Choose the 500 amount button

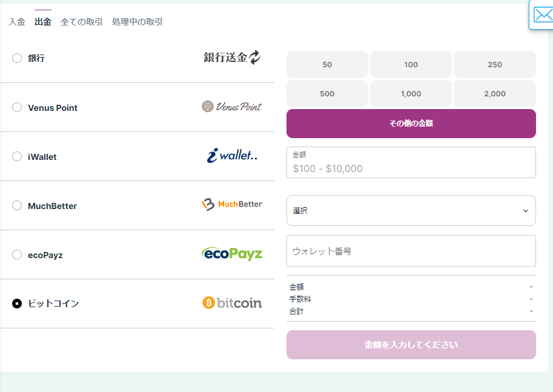[x=327, y=94]
